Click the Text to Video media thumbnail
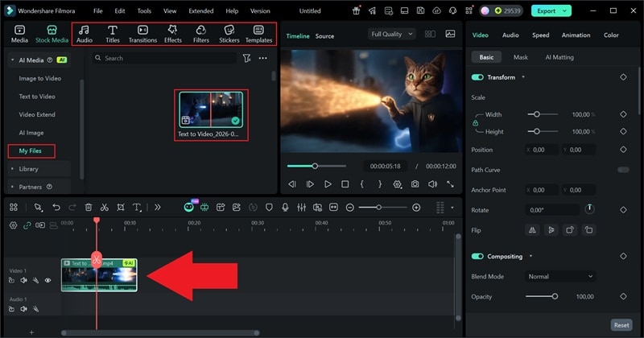The width and height of the screenshot is (644, 338). (x=211, y=109)
